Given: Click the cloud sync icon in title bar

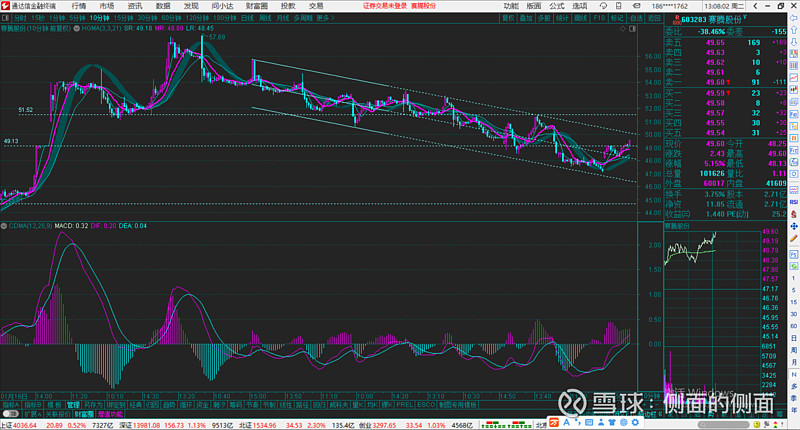Looking at the screenshot, I should click(x=603, y=6).
